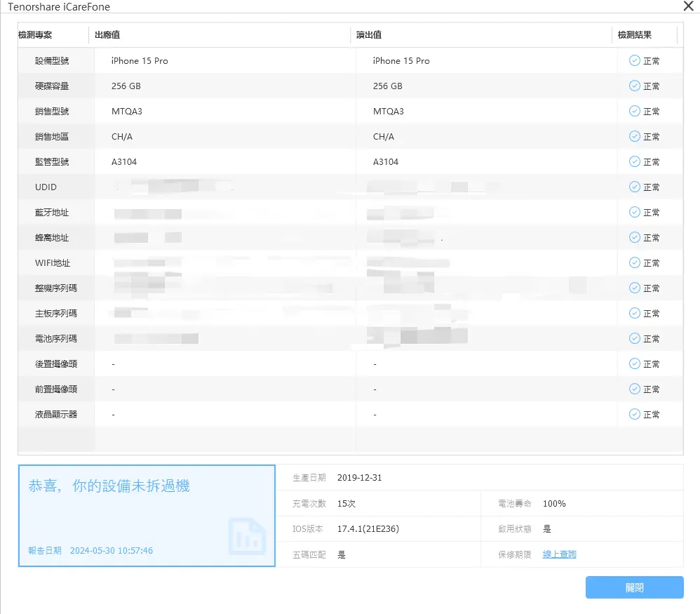The height and width of the screenshot is (614, 700).
Task: Click battery life value 100%
Action: pyautogui.click(x=554, y=503)
